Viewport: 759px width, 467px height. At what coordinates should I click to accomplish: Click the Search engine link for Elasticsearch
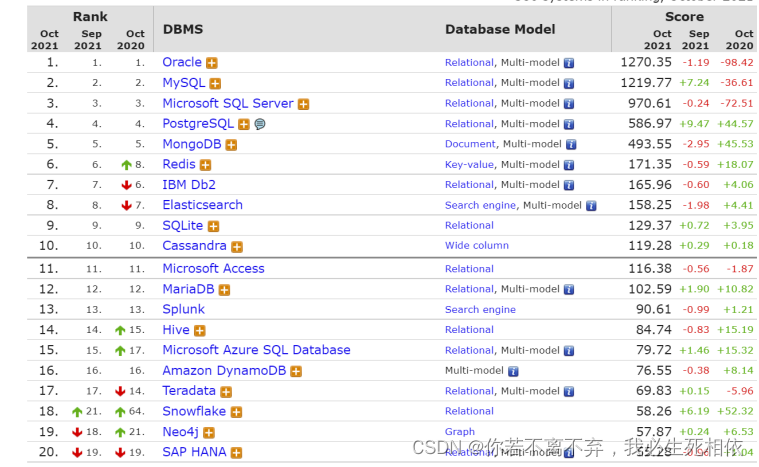coord(481,205)
